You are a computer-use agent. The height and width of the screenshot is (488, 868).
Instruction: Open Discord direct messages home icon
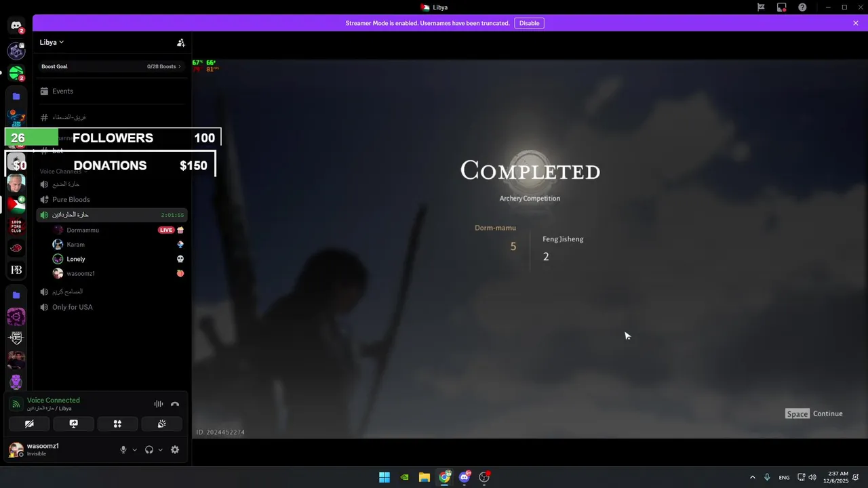pos(16,26)
